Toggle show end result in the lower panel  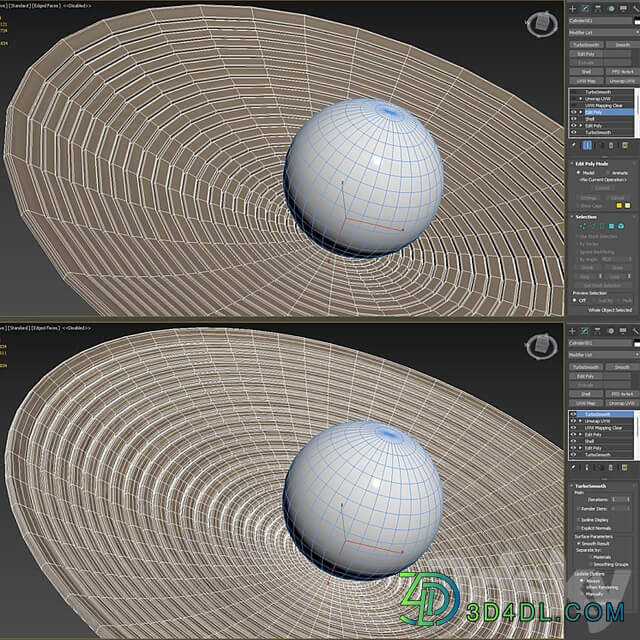pos(587,468)
